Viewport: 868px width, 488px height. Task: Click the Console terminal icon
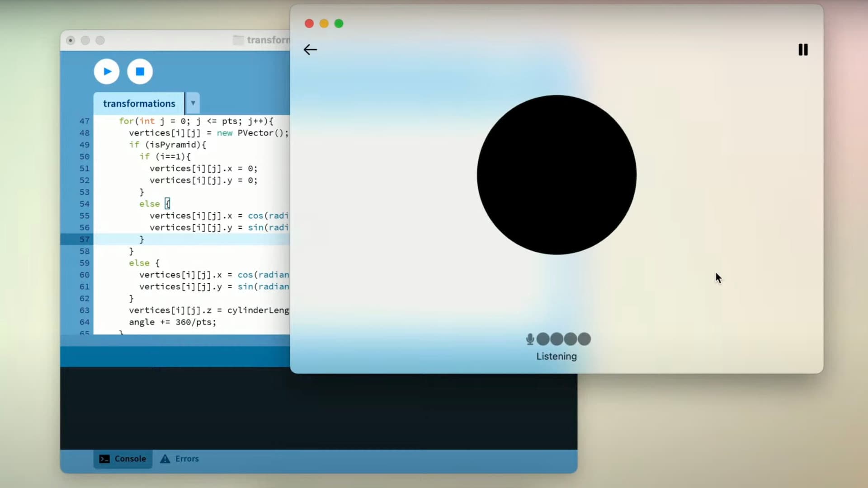pyautogui.click(x=104, y=459)
